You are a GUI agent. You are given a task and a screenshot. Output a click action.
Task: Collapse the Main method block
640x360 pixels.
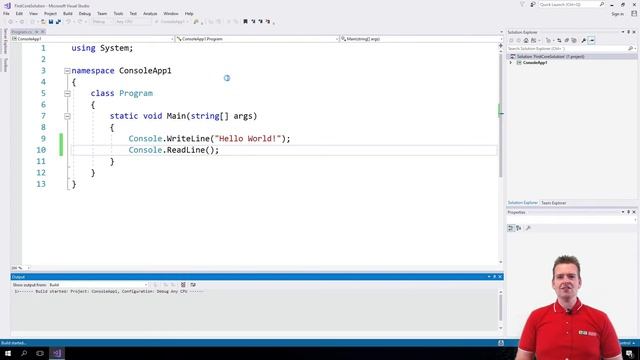(x=67, y=116)
